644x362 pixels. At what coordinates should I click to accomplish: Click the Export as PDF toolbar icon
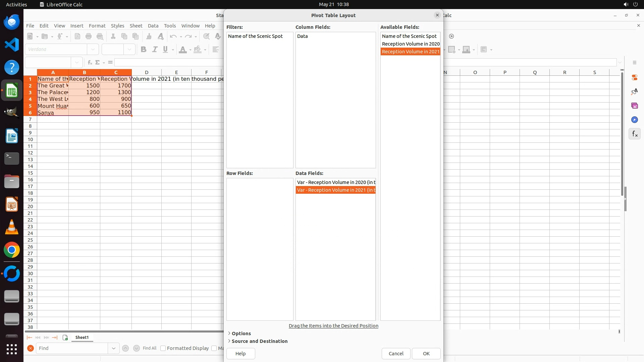pyautogui.click(x=77, y=36)
